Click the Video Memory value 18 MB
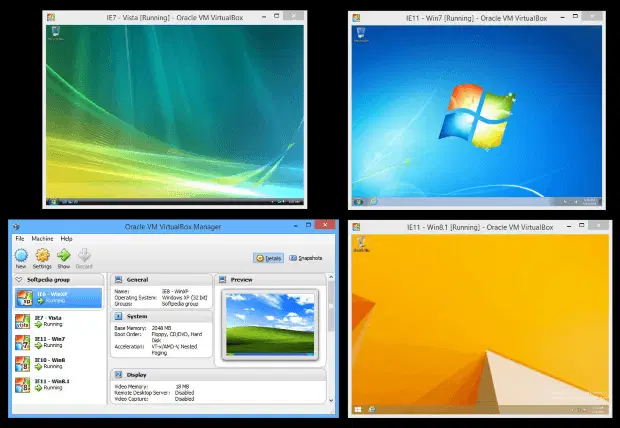620x428 pixels. tap(182, 386)
